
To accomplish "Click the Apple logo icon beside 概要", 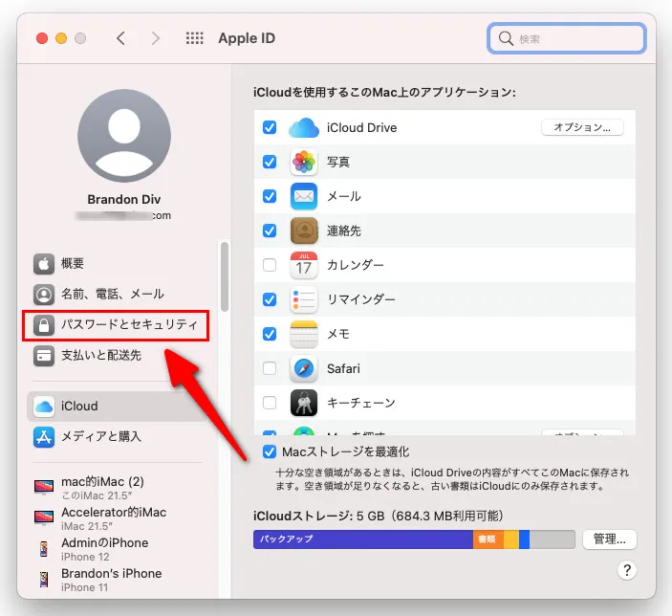I will (44, 263).
